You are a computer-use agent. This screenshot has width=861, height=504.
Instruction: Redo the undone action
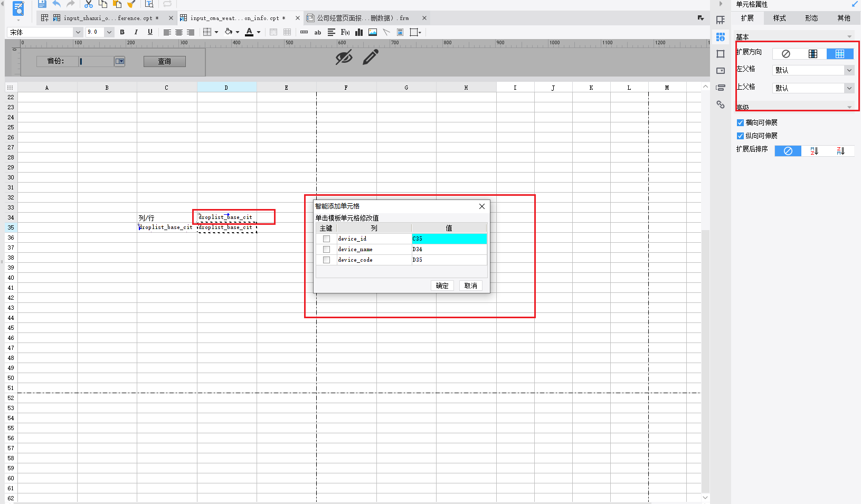(x=71, y=4)
